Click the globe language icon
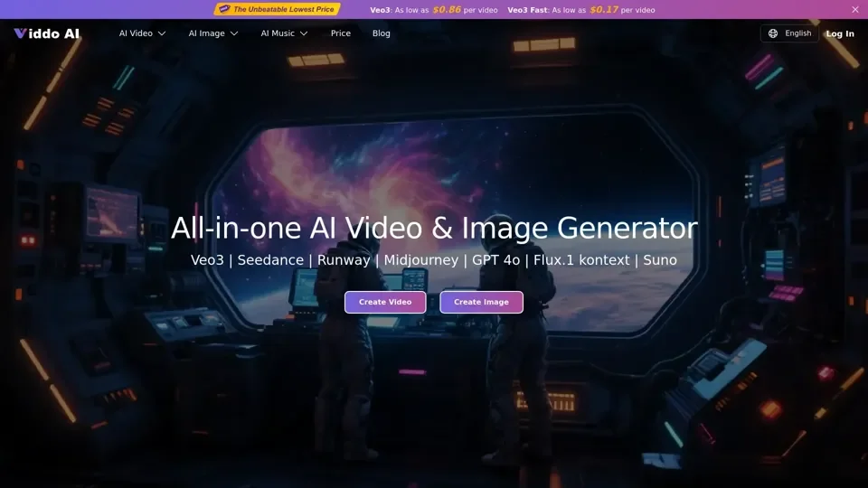Viewport: 868px width, 488px height. 773,33
